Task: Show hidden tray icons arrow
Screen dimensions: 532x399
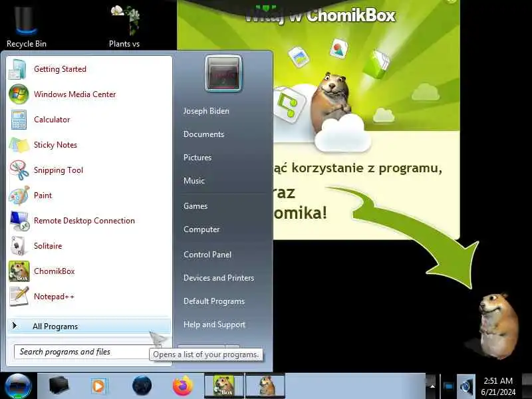Action: click(x=432, y=386)
